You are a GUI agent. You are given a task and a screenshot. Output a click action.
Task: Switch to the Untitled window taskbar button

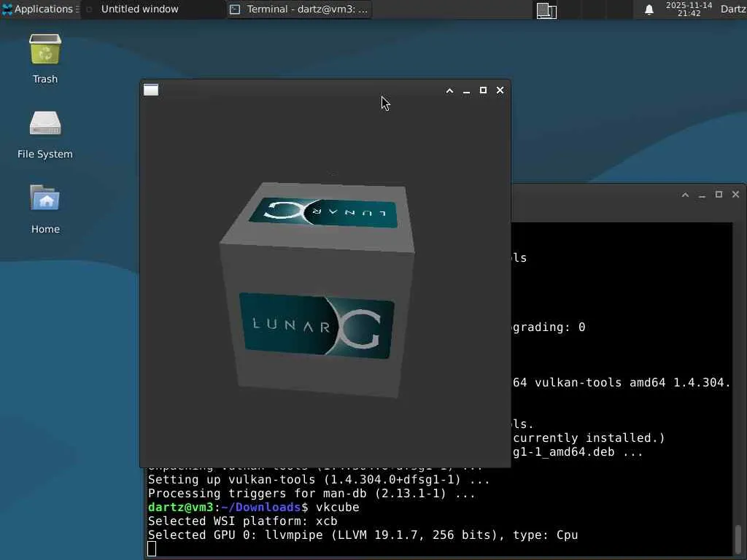152,9
